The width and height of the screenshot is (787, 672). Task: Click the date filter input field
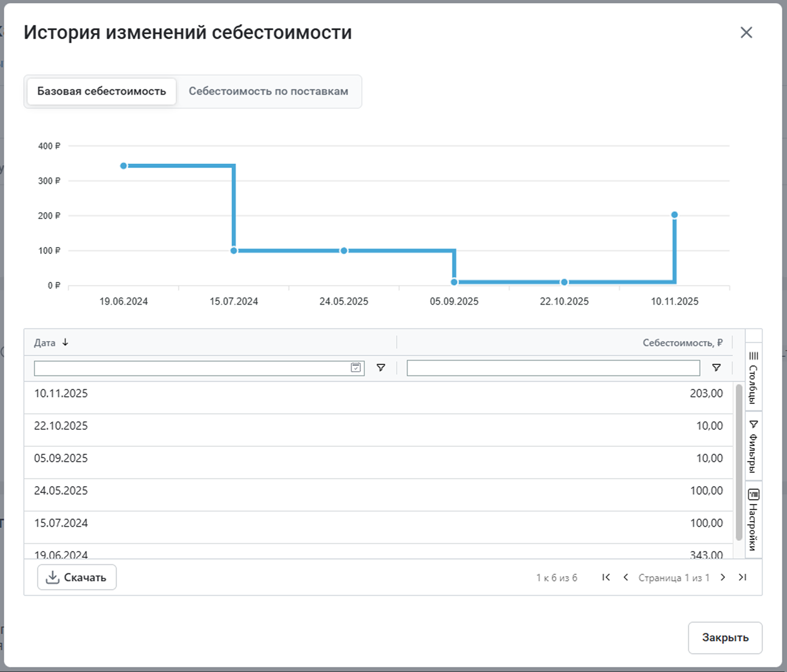pos(190,368)
